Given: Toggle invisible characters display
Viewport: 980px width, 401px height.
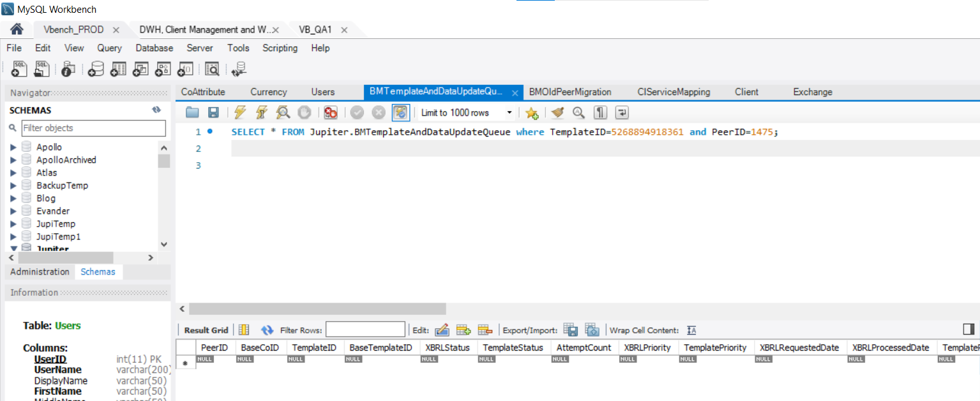Looking at the screenshot, I should 600,113.
